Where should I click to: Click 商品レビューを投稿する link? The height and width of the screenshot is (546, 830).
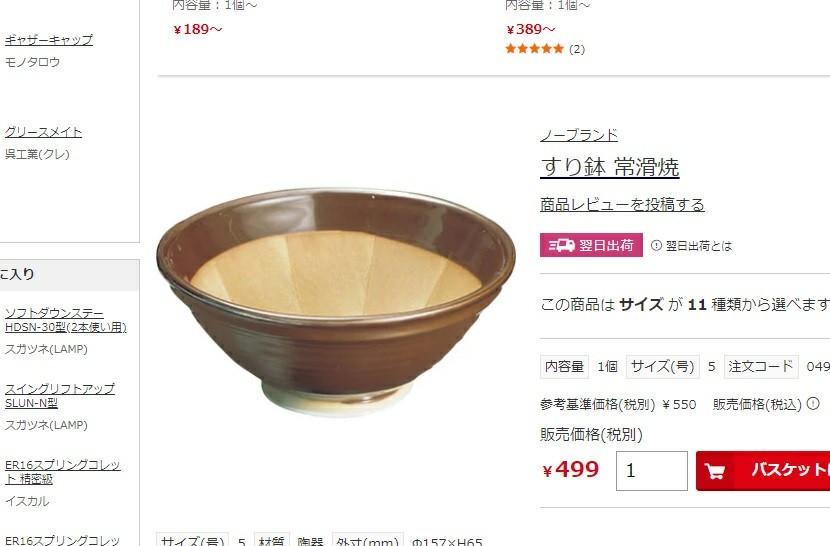tap(622, 204)
